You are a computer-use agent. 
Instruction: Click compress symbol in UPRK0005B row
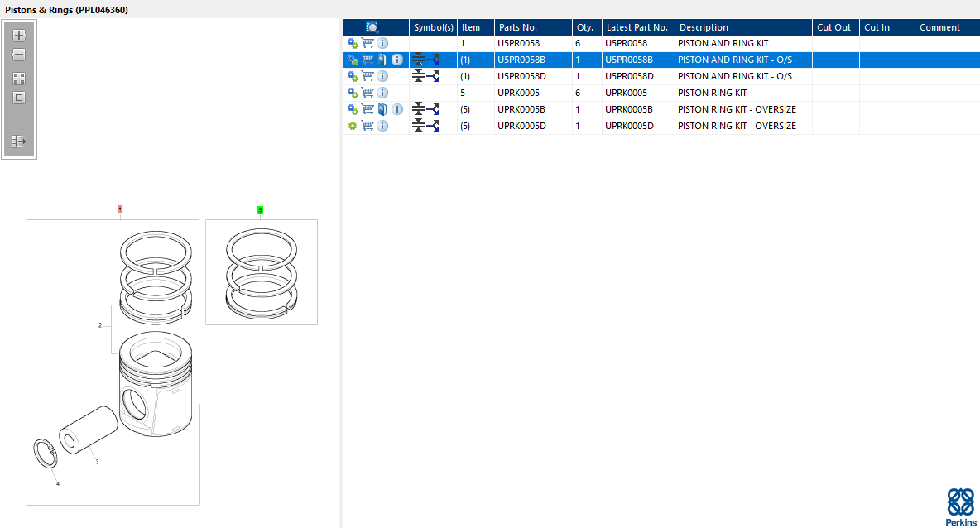point(418,109)
